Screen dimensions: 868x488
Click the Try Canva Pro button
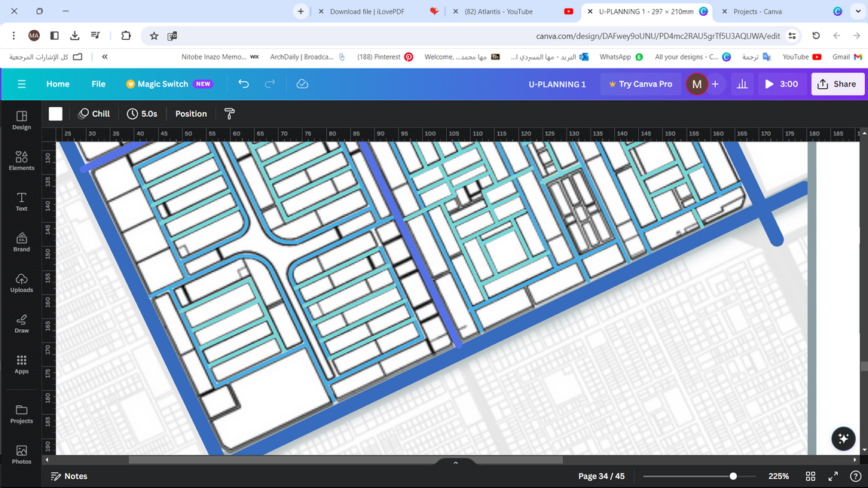[x=640, y=84]
